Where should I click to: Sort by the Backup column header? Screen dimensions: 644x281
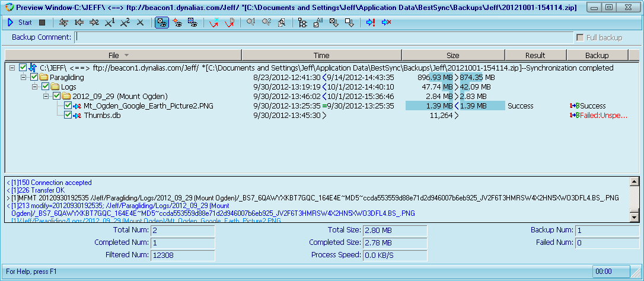click(597, 55)
